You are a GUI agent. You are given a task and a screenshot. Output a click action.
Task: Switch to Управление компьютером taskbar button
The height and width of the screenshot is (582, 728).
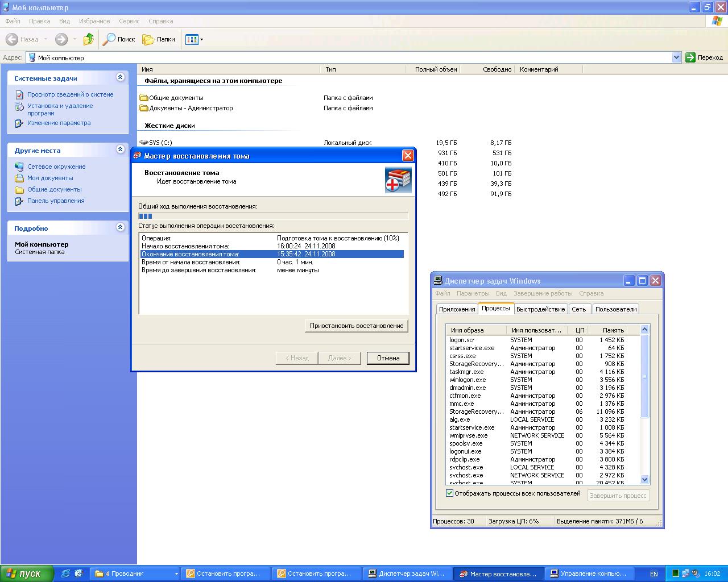590,573
